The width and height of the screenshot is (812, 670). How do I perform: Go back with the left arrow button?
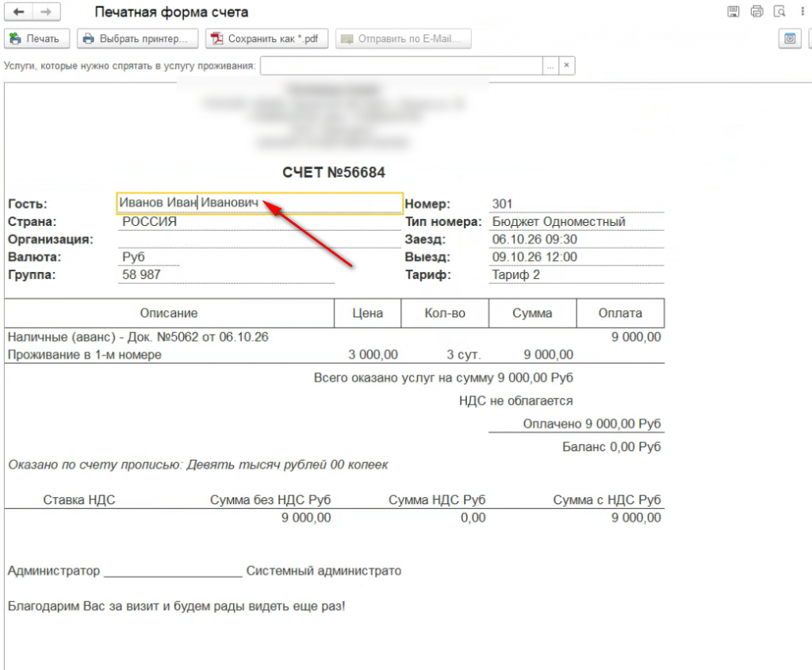19,12
